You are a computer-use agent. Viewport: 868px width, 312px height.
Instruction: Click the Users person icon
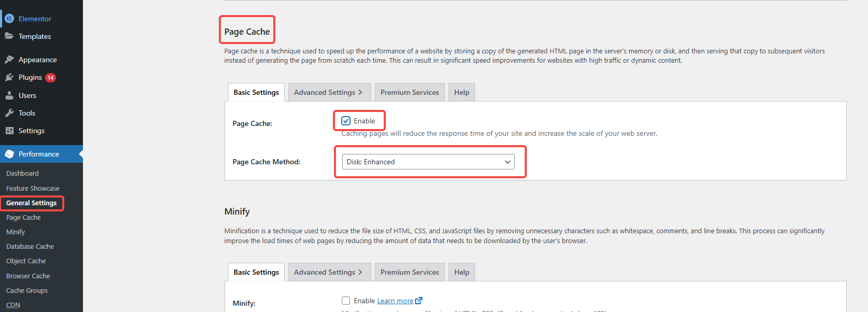click(x=9, y=95)
